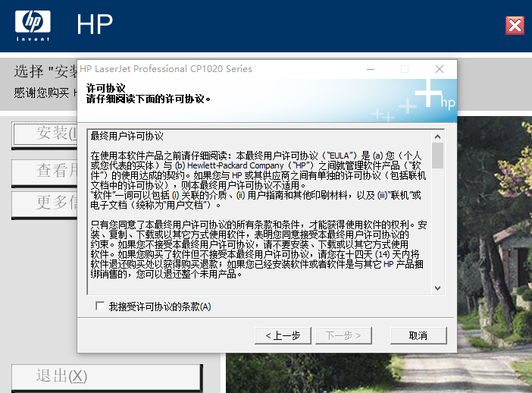The width and height of the screenshot is (532, 393).
Task: Click the text 请仔细阅读下面的许可协议。
Action: (x=149, y=99)
